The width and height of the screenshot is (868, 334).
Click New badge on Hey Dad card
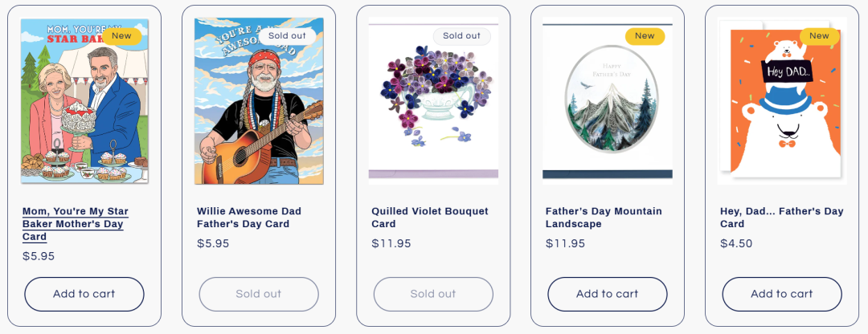coord(819,36)
